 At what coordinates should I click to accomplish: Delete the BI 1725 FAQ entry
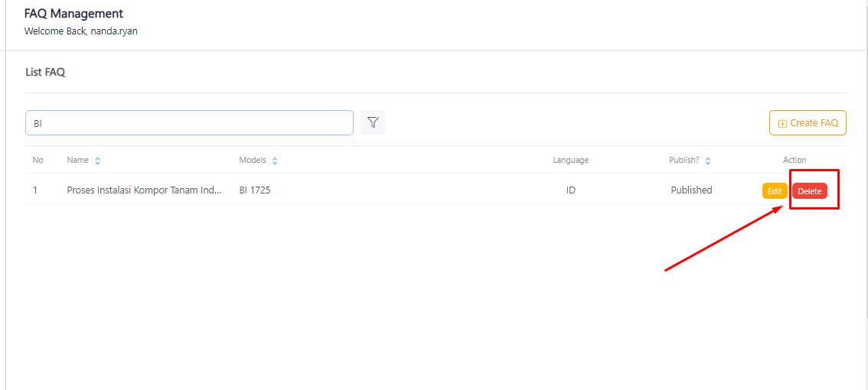[x=809, y=191]
